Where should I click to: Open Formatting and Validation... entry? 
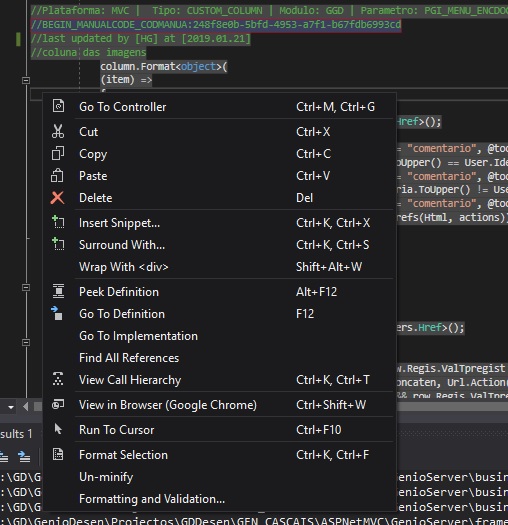220,499
